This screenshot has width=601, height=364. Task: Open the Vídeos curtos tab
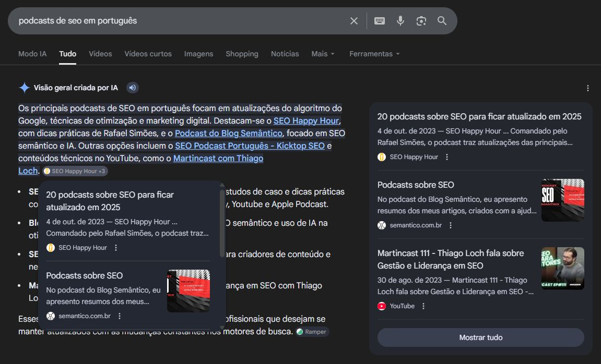point(148,54)
